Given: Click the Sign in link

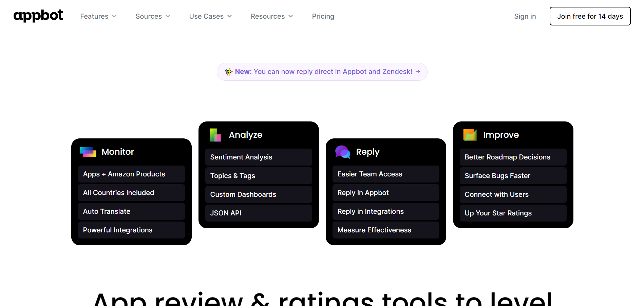Looking at the screenshot, I should (525, 16).
